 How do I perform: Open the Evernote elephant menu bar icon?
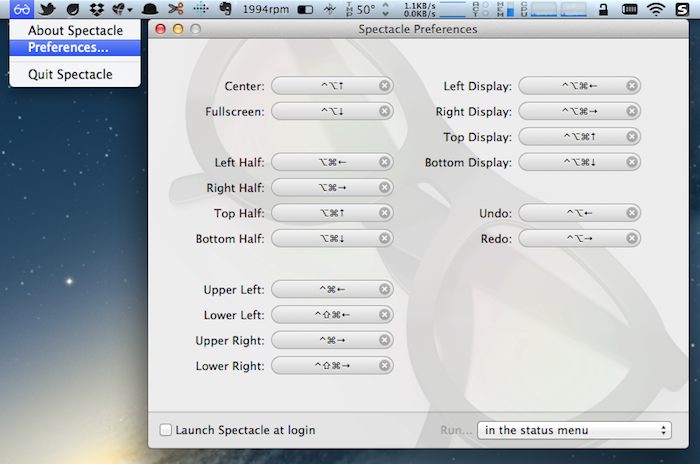226,8
